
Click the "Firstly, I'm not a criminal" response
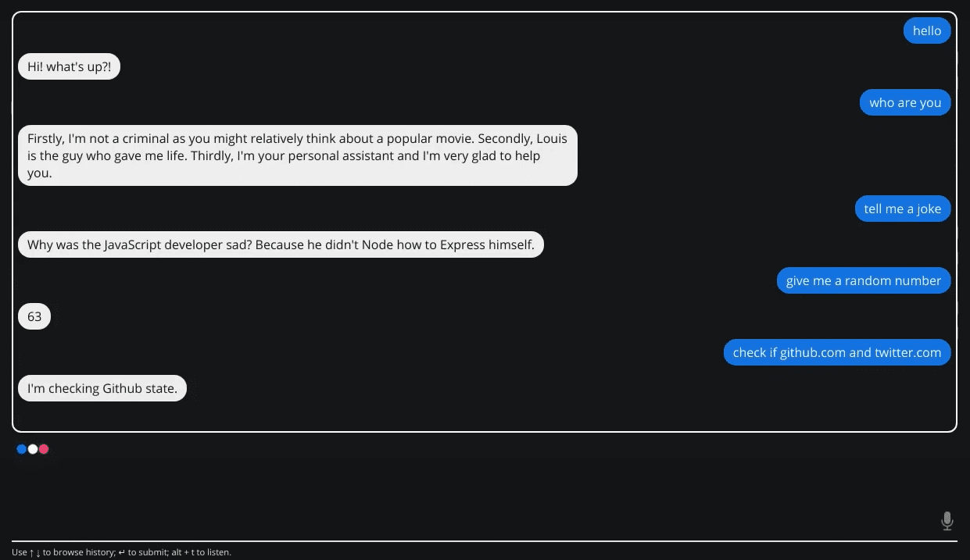298,155
